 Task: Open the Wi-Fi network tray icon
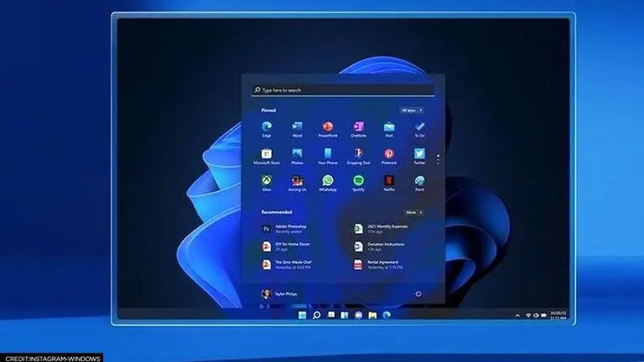(x=528, y=315)
